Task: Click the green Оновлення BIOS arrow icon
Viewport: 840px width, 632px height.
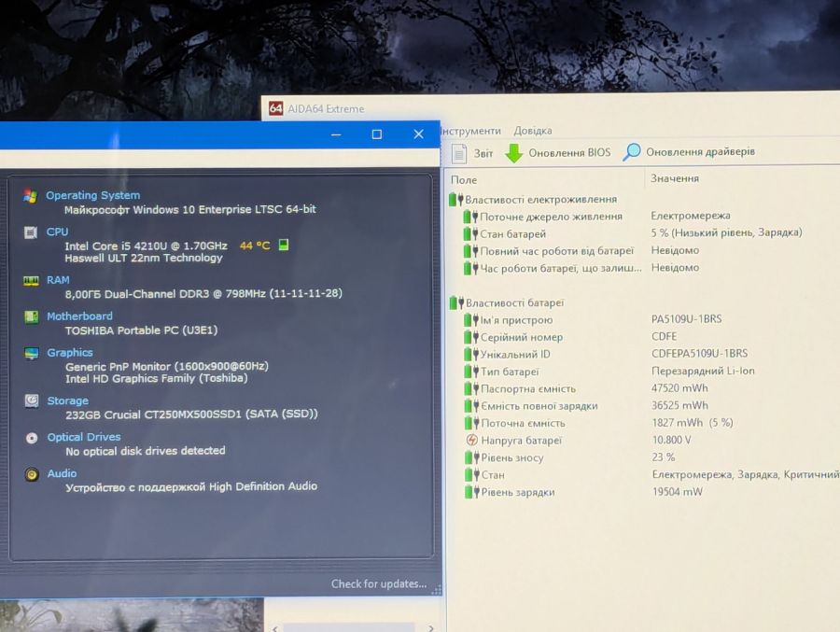Action: tap(513, 153)
